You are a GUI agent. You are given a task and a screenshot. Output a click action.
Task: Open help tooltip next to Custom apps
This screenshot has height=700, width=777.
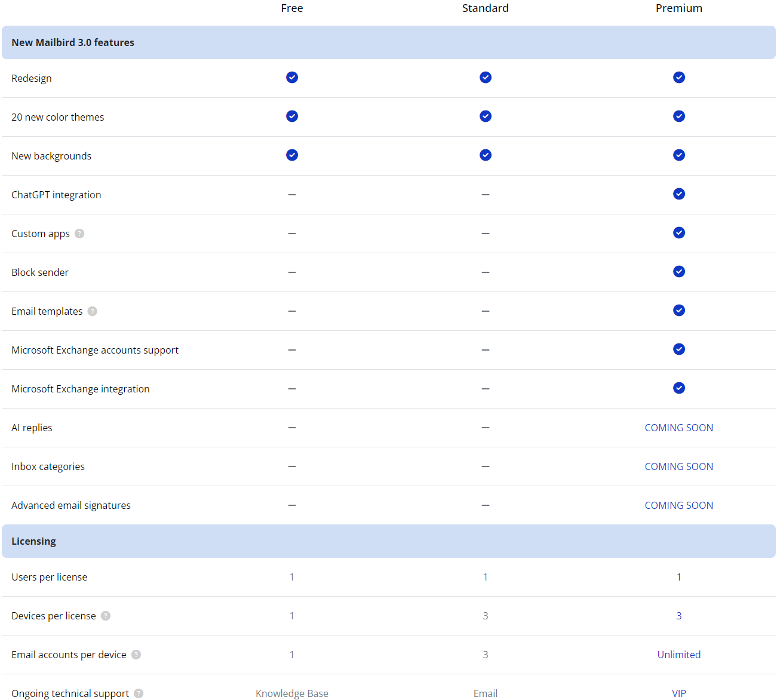(x=79, y=234)
